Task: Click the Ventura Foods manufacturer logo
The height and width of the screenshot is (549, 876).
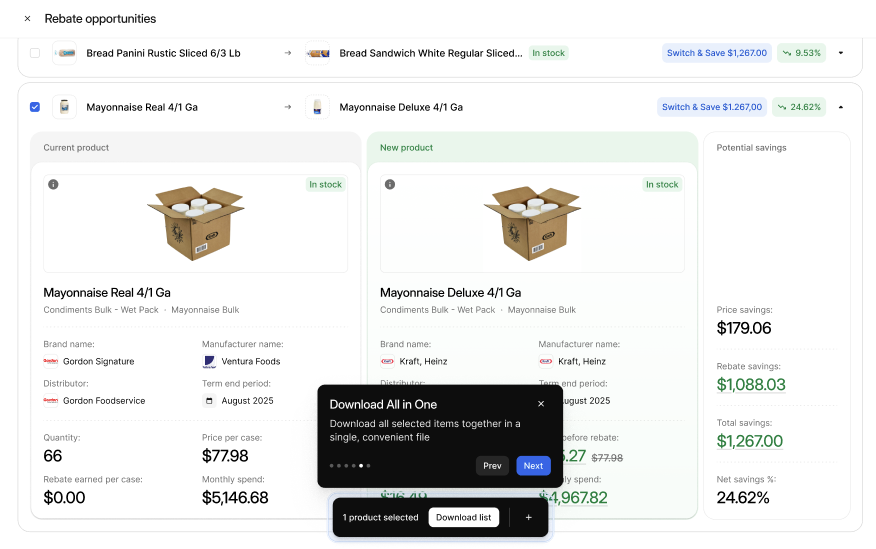Action: tap(209, 361)
